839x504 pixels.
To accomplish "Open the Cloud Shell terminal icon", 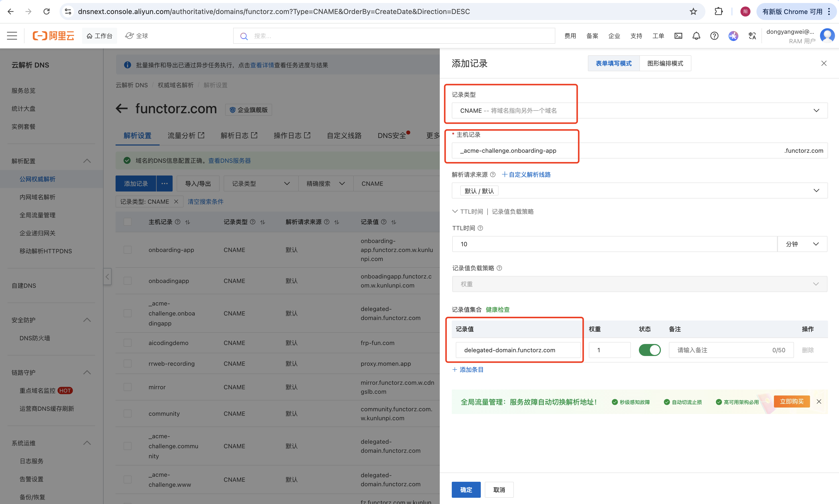I will point(678,36).
